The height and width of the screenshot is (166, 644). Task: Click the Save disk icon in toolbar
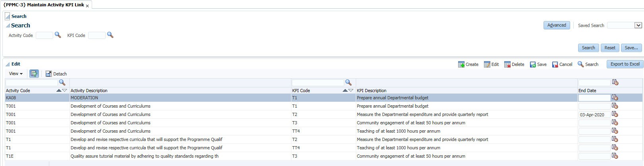(x=533, y=64)
